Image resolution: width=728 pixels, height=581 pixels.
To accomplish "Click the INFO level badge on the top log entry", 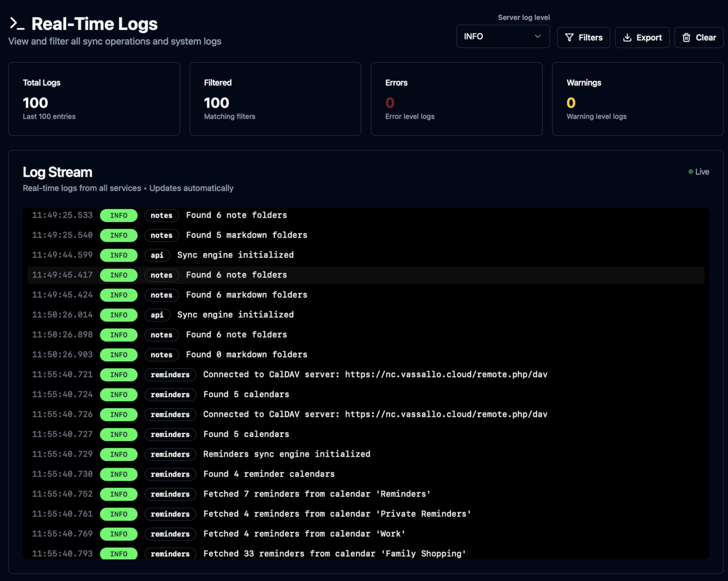I will click(x=119, y=215).
